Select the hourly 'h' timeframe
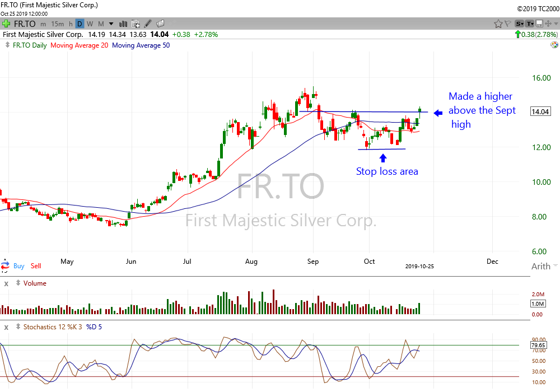Viewport: 560px width, 392px height. (x=71, y=24)
